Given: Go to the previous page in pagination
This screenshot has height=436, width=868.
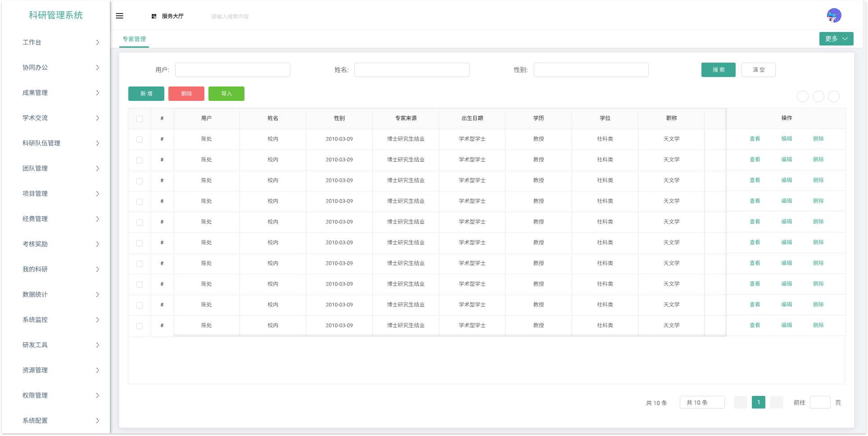Looking at the screenshot, I should pos(740,402).
